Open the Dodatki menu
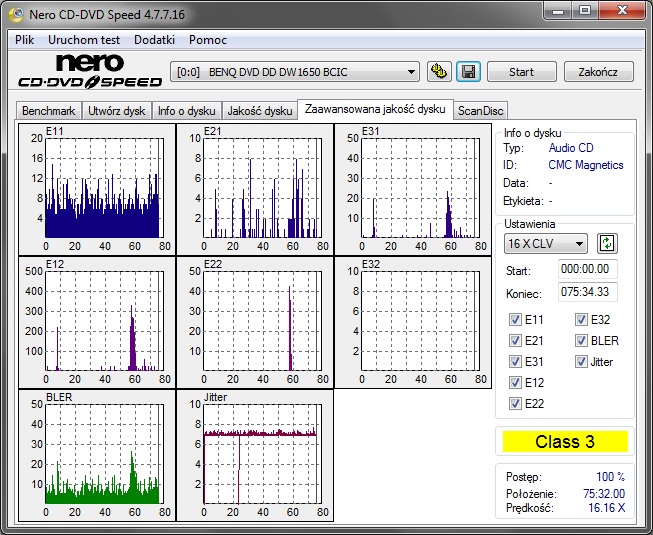653x535 pixels. click(x=154, y=40)
